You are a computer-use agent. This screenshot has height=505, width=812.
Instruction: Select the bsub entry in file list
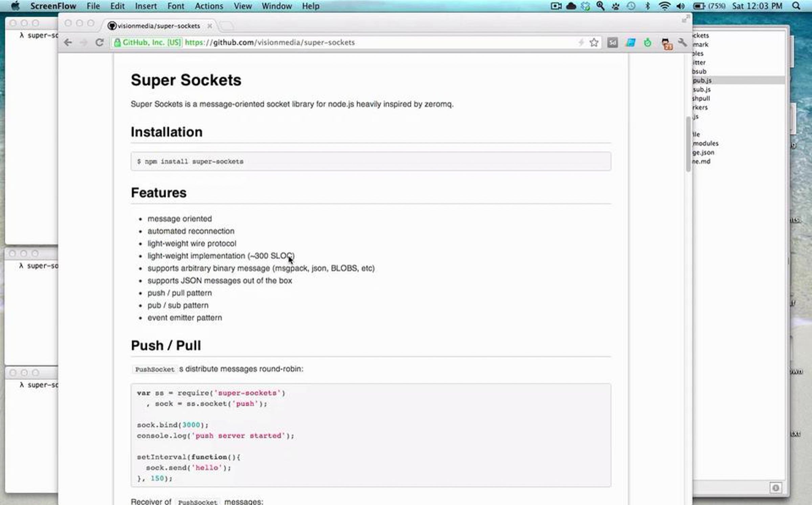[x=699, y=71]
